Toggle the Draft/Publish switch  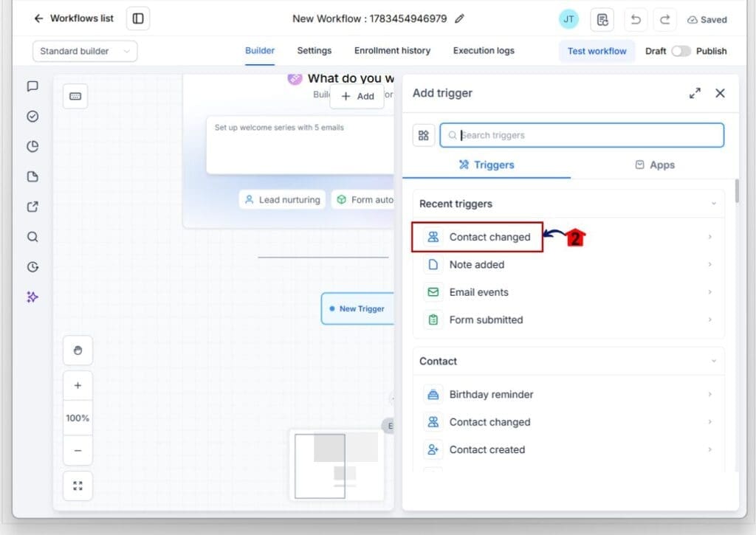(x=681, y=51)
